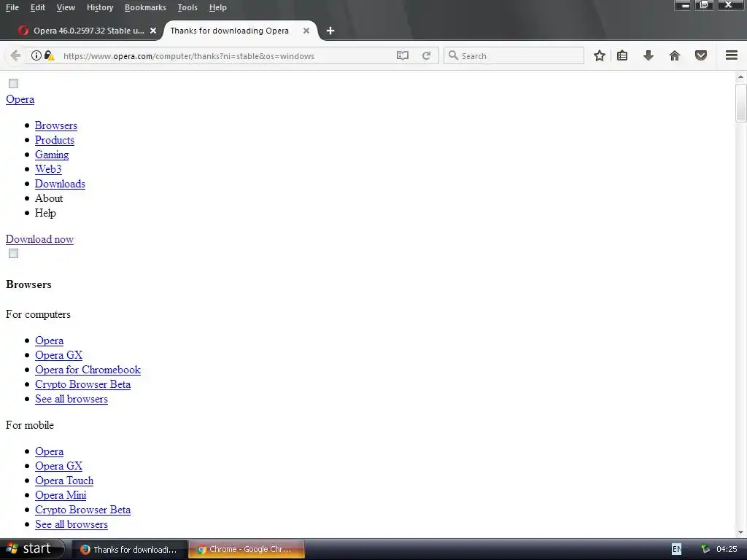The width and height of the screenshot is (747, 560).
Task: Click the scrollbar up arrow
Action: (740, 77)
